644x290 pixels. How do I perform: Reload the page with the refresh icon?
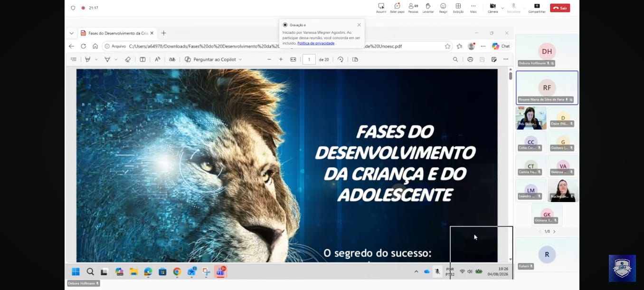[x=84, y=46]
